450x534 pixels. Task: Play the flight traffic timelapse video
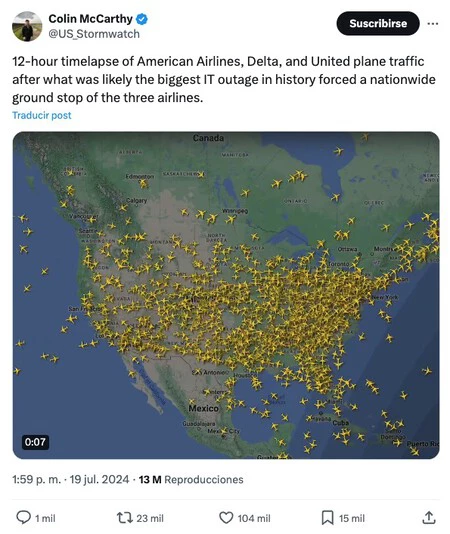226,295
